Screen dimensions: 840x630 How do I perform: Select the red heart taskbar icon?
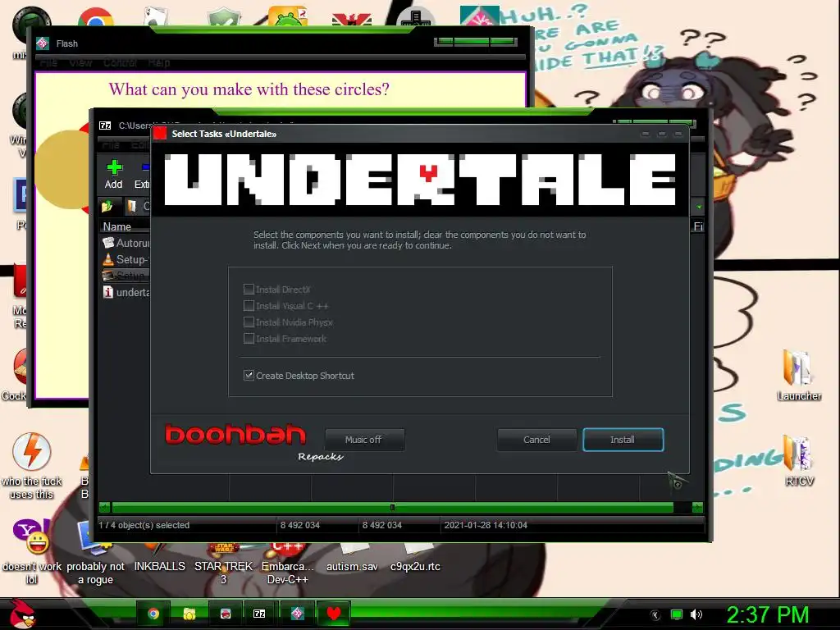(334, 614)
